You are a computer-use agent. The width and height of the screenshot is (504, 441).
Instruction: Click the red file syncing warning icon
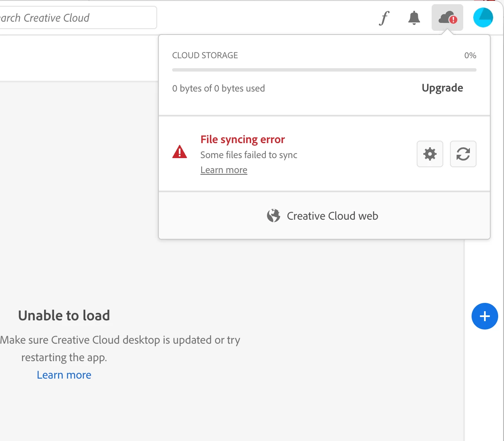tap(180, 152)
